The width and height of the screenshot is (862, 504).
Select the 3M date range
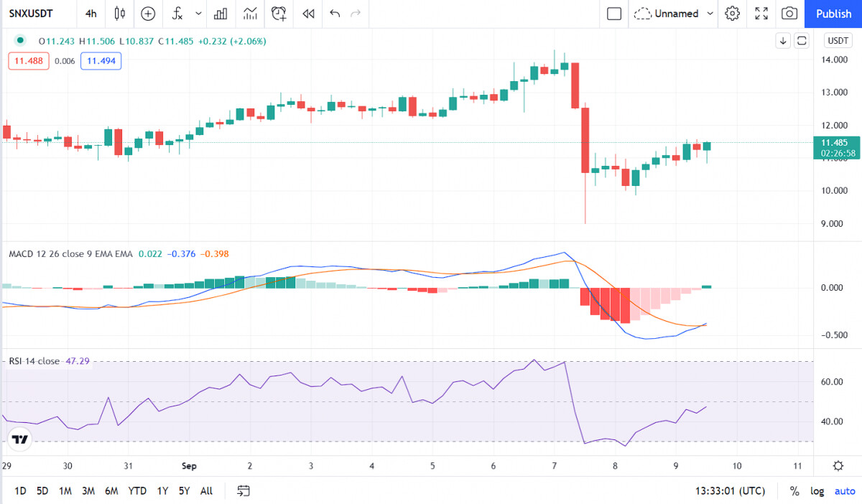pos(88,491)
